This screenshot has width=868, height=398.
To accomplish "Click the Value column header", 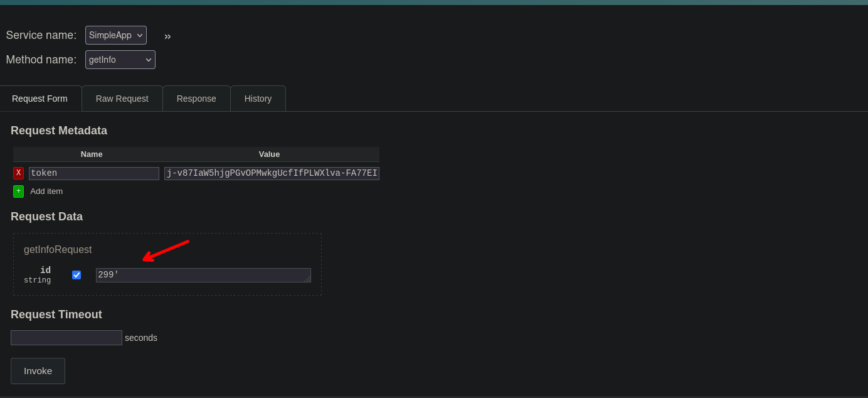I will pyautogui.click(x=269, y=154).
